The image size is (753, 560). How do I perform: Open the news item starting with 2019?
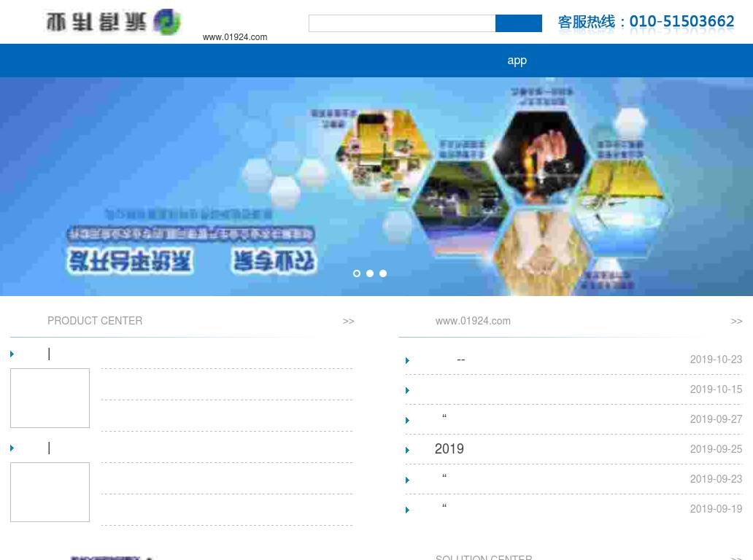[x=449, y=448]
